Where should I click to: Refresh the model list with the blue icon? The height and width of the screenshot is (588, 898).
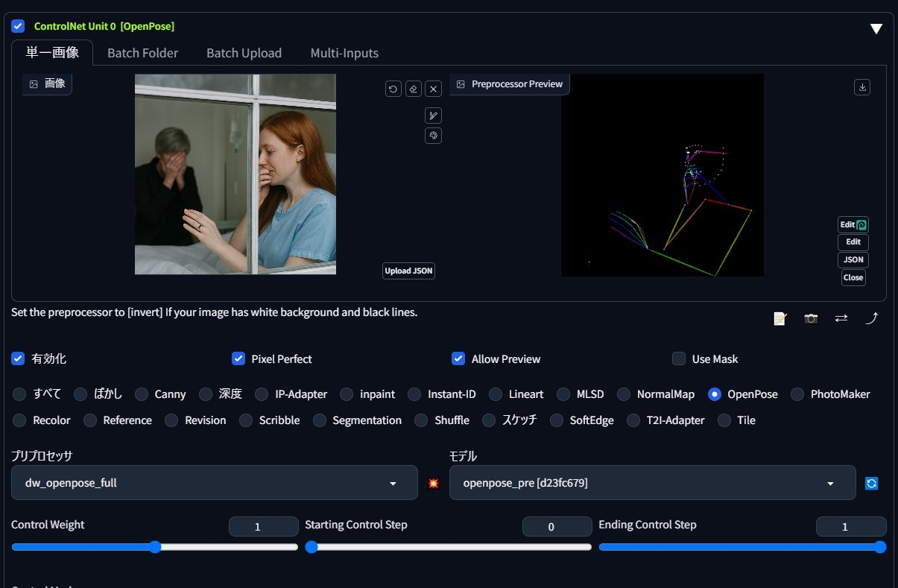(872, 483)
